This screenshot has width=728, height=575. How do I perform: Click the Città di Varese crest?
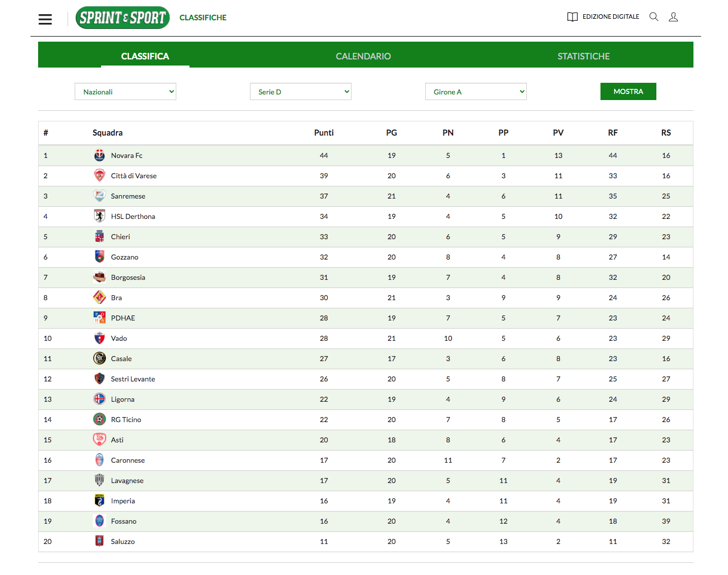[100, 176]
